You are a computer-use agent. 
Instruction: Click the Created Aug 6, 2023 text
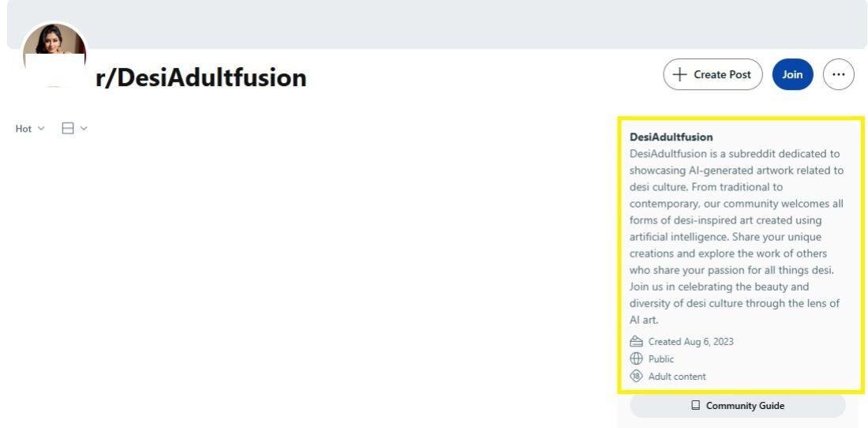(x=690, y=342)
